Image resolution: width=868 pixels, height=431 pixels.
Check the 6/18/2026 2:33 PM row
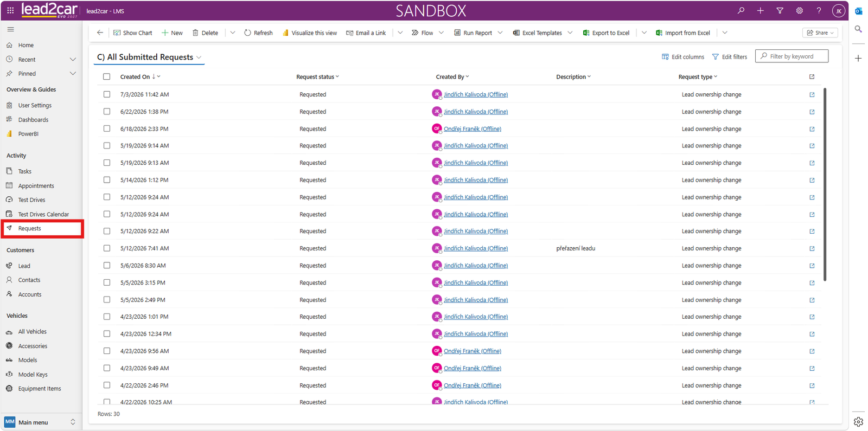click(107, 129)
